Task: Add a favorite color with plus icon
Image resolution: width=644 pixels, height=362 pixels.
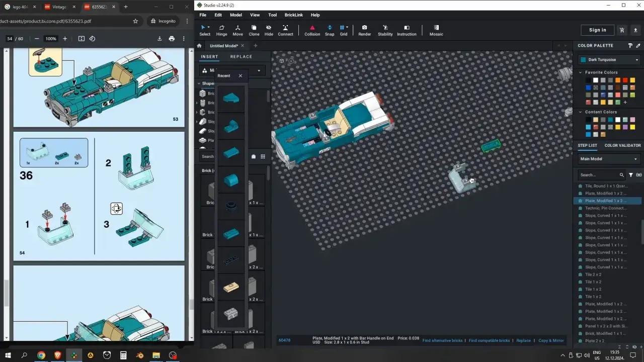Action: tap(625, 102)
